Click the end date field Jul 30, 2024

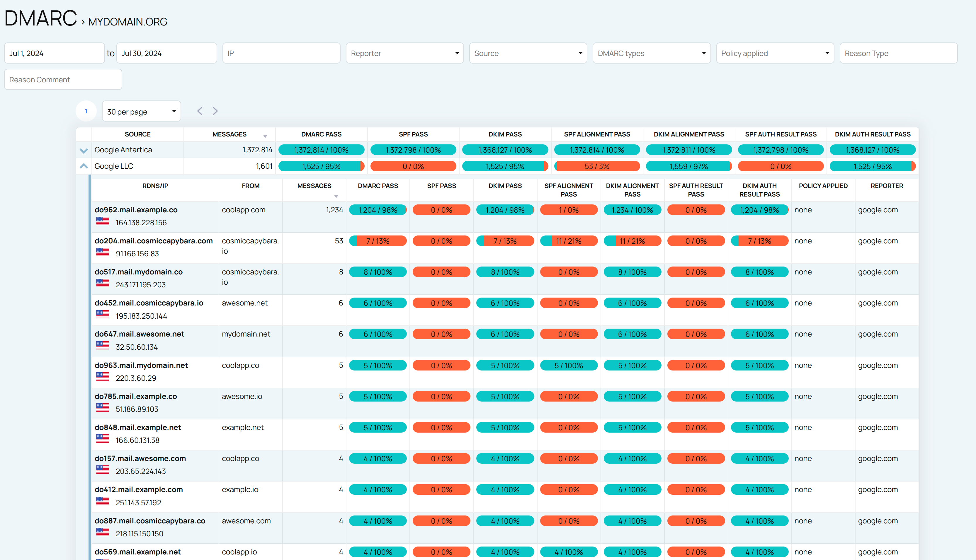point(167,53)
